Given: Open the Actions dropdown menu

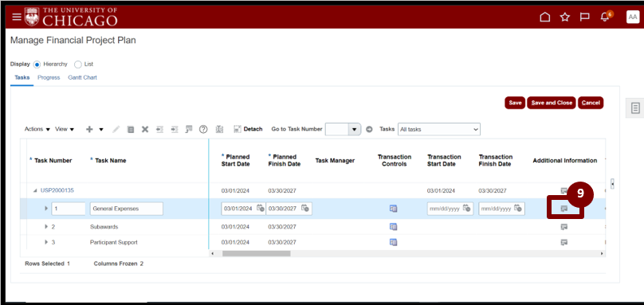Looking at the screenshot, I should pos(37,129).
